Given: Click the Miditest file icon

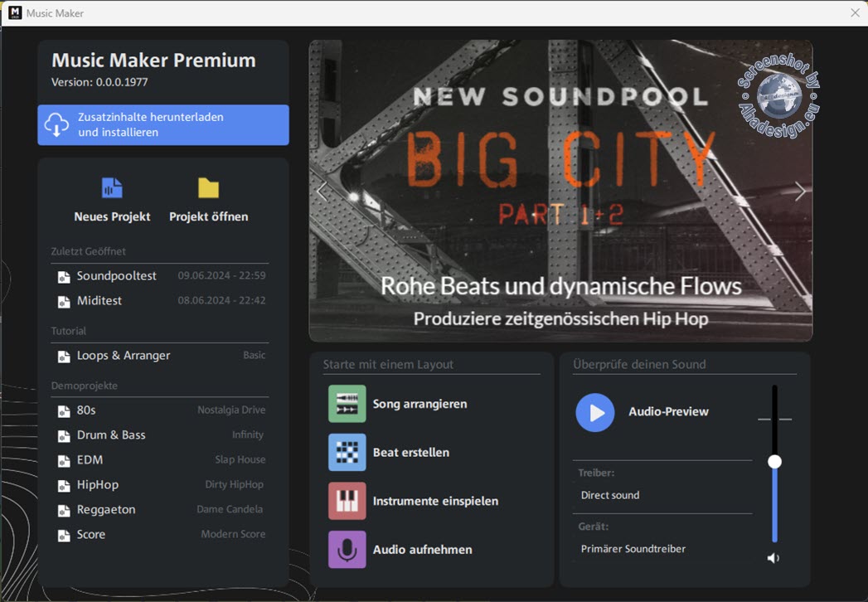Looking at the screenshot, I should click(x=64, y=302).
